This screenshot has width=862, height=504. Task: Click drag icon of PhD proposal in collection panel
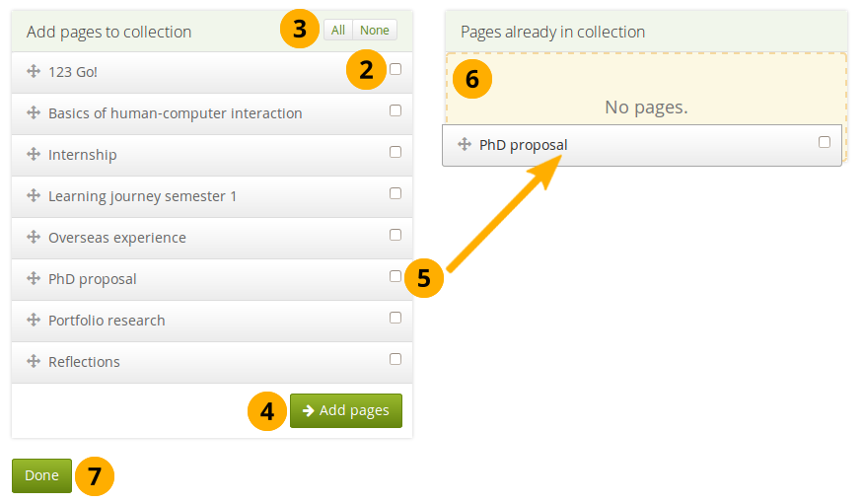tap(465, 145)
